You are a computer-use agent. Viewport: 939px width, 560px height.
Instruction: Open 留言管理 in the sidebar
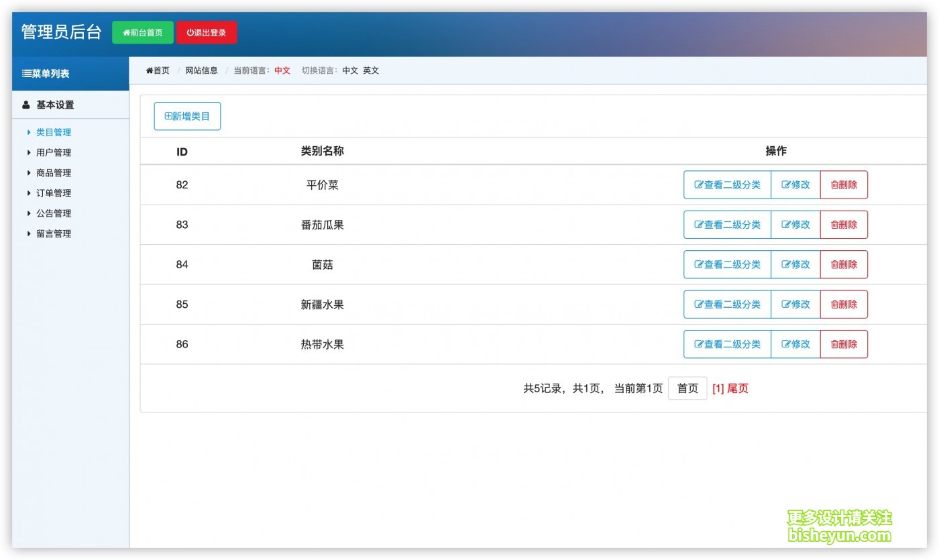[x=54, y=233]
